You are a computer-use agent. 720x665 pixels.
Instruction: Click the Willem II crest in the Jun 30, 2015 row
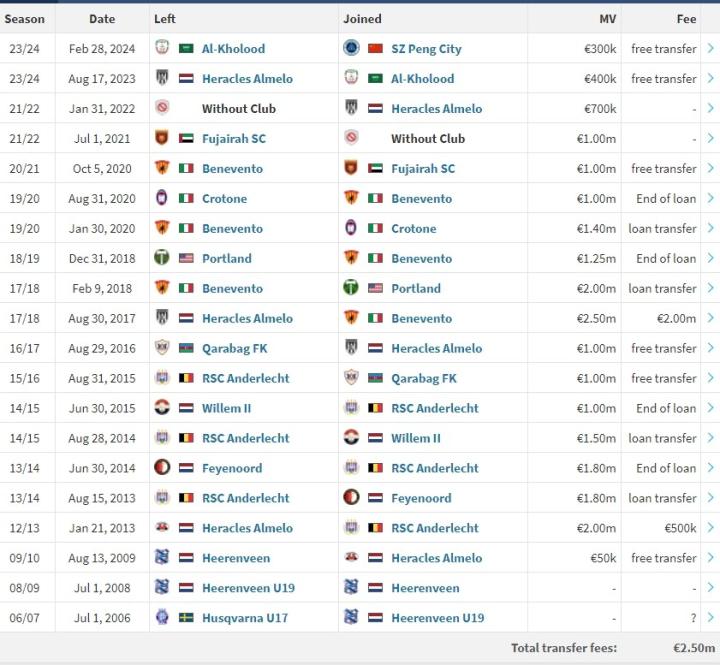pos(162,408)
